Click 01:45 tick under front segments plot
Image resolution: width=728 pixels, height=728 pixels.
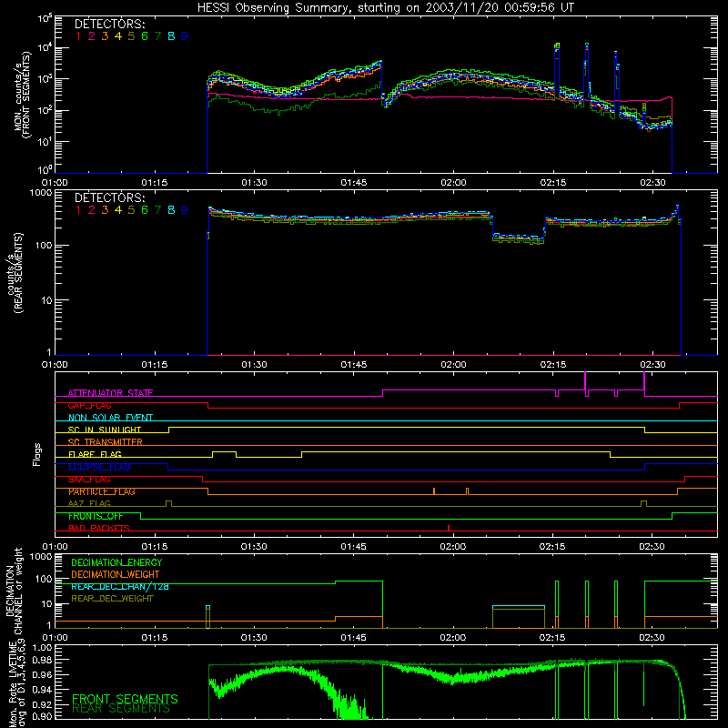click(354, 183)
